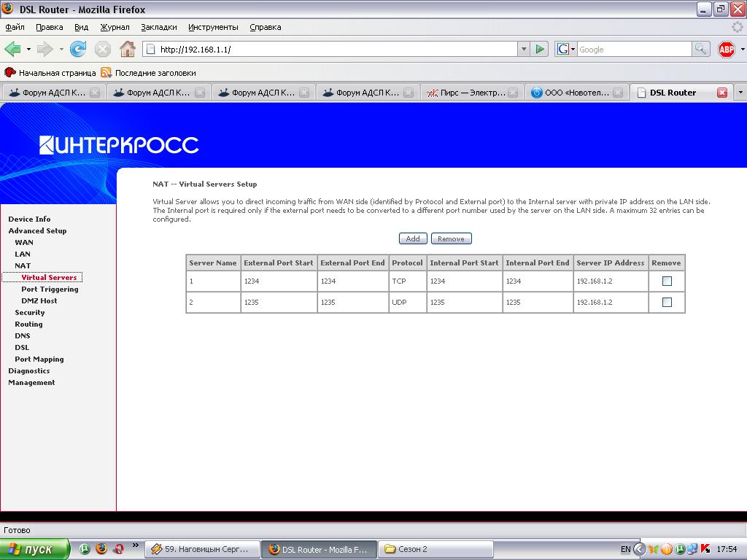Click the Windows пуск start button
The image size is (747, 560).
point(34,549)
